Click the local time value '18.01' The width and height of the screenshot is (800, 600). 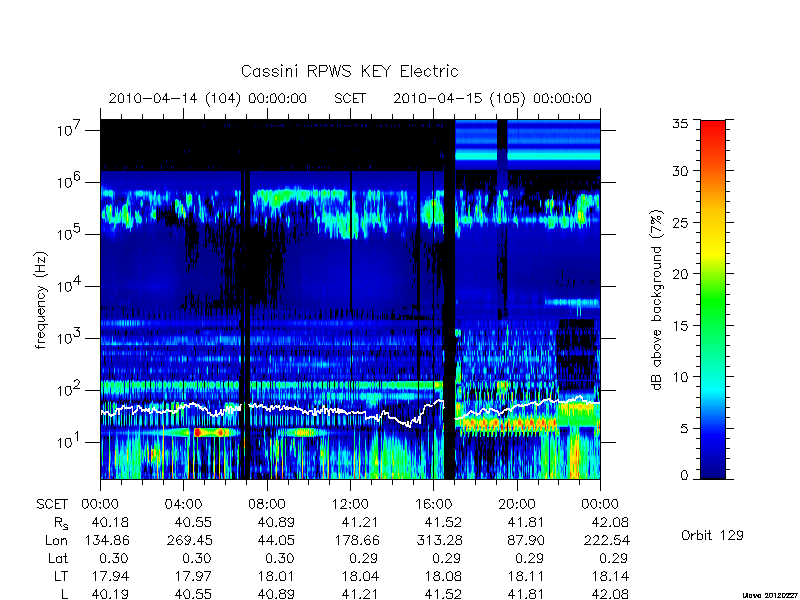(x=276, y=577)
